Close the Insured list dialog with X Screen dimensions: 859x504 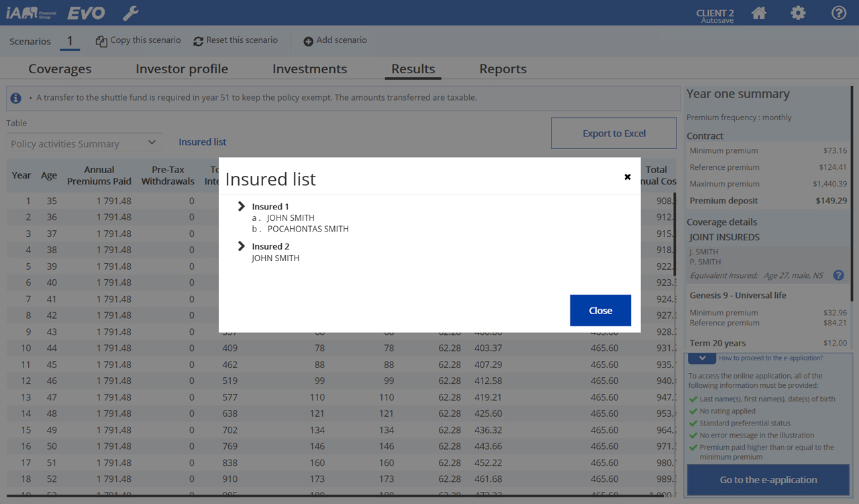tap(627, 177)
